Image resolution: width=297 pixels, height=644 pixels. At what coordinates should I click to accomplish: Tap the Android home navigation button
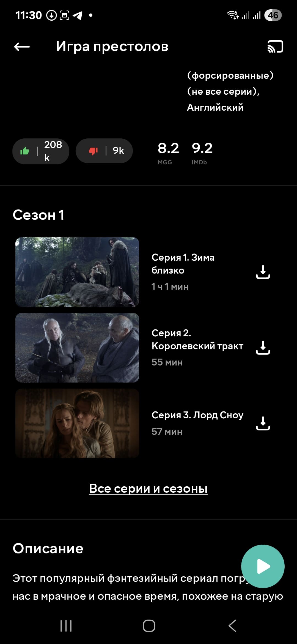[149, 626]
